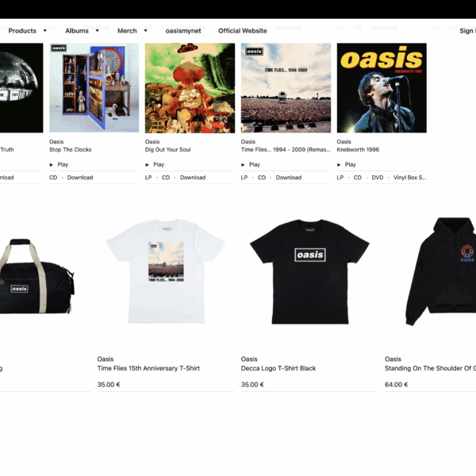View the Decca Logo T-Shirt Black image
Screen dimensions: 476x476
(309, 271)
